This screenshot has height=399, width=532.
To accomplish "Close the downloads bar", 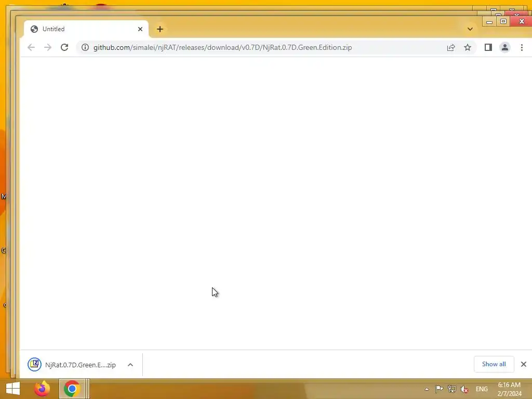I will [524, 364].
